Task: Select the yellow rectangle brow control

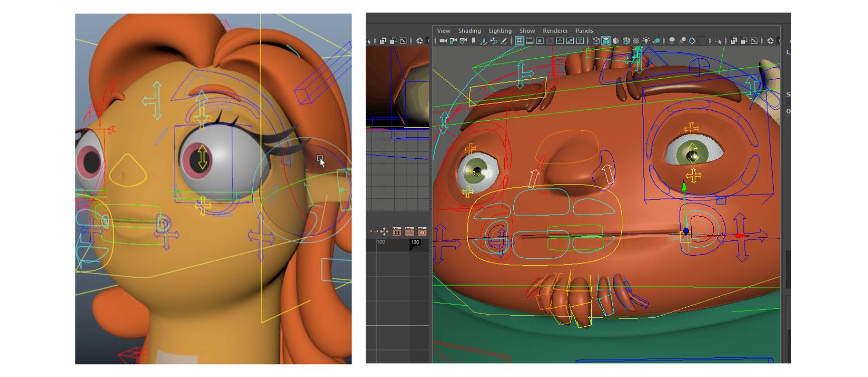Action: point(508,91)
